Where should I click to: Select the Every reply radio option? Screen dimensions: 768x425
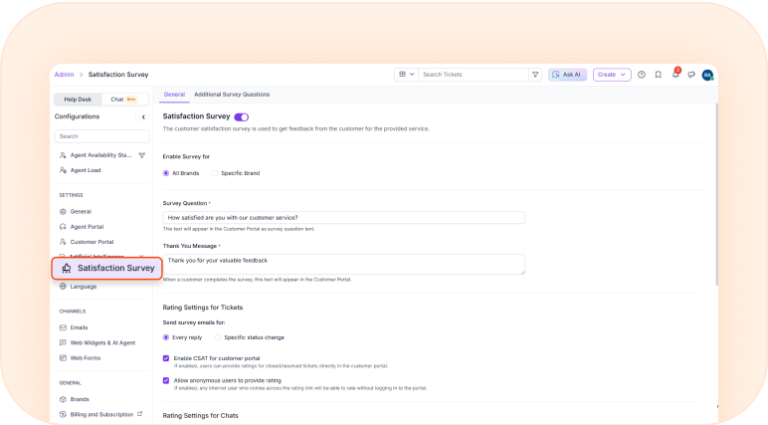[166, 337]
